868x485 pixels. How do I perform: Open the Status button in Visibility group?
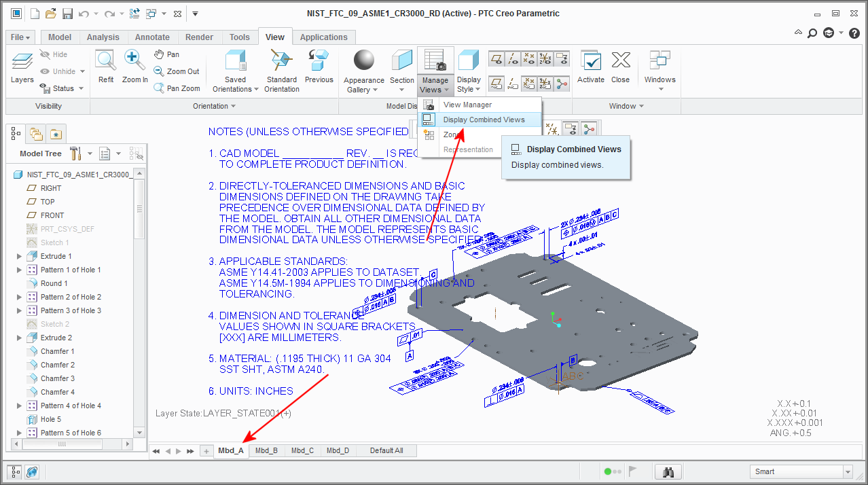tap(62, 88)
